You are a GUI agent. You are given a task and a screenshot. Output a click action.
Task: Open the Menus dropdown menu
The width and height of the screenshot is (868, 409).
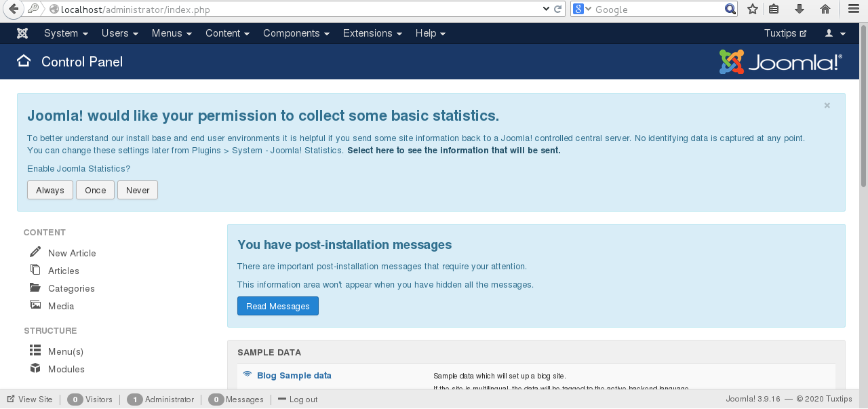pos(172,33)
